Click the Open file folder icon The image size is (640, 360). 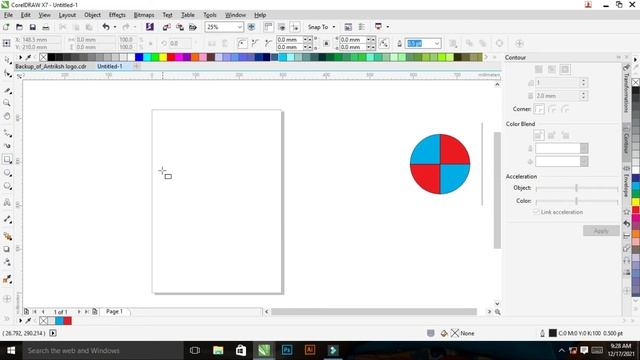(19, 27)
